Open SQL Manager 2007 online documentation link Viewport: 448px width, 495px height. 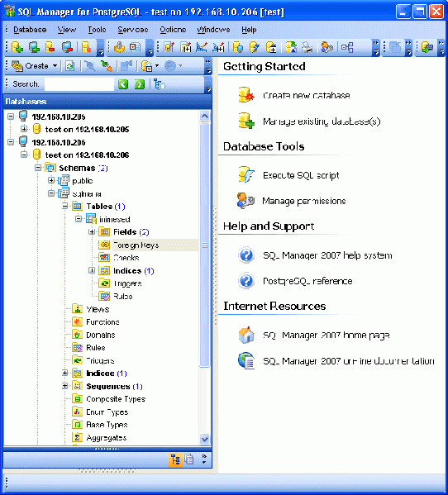click(349, 361)
